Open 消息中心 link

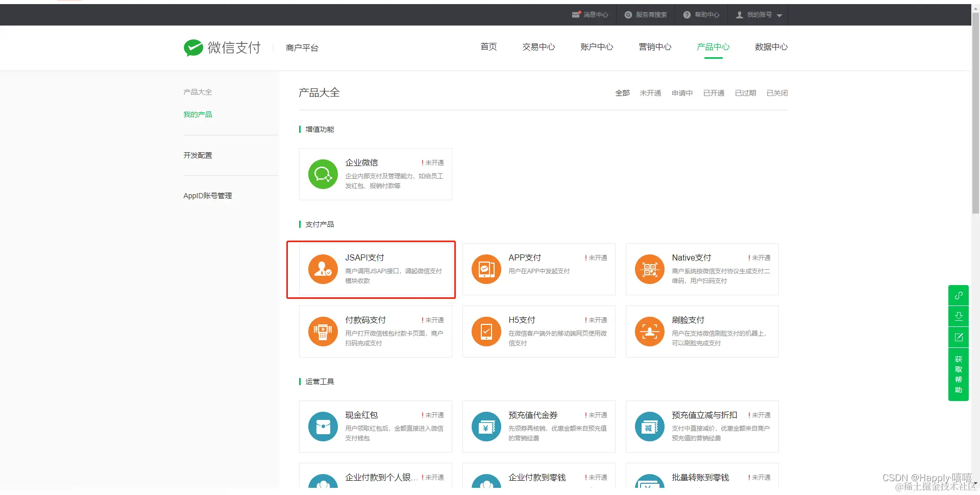pyautogui.click(x=596, y=15)
